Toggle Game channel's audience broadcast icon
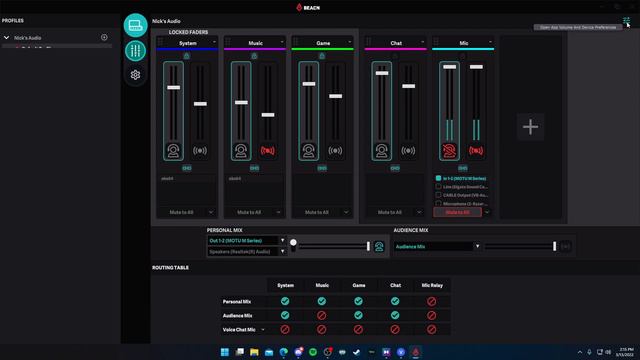 click(335, 151)
